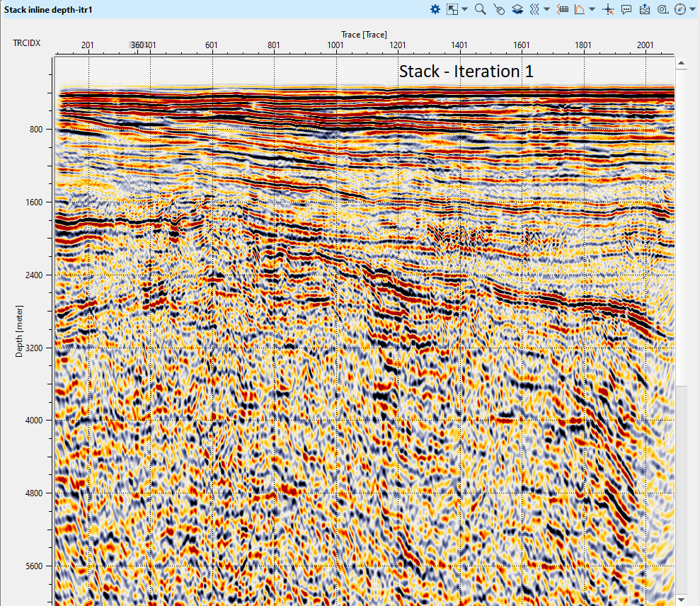Click the export image icon

point(644,9)
